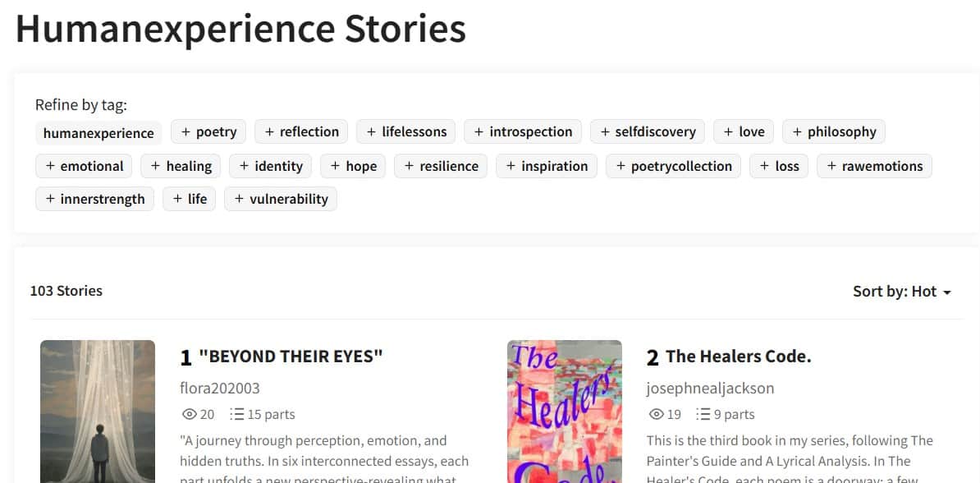Add the poetry tag filter
Image resolution: width=980 pixels, height=483 pixels.
pos(208,131)
